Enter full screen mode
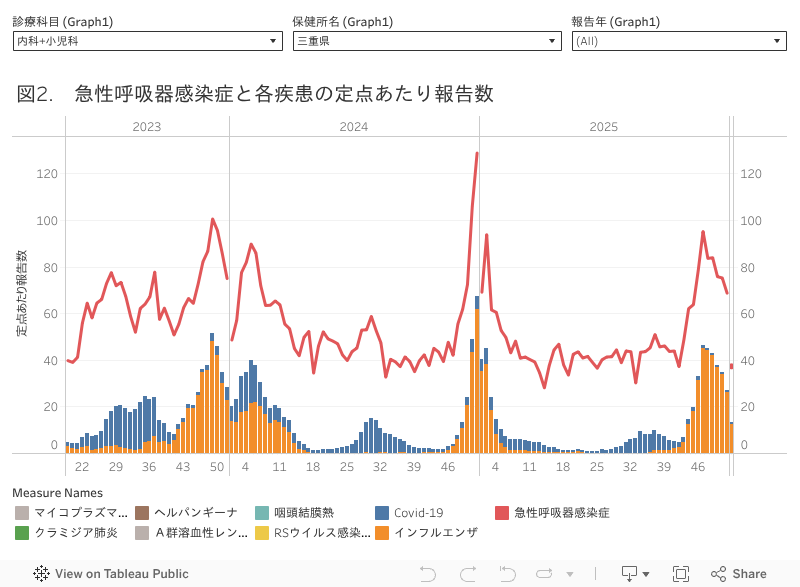Screen dimensions: 800x587 click(681, 574)
